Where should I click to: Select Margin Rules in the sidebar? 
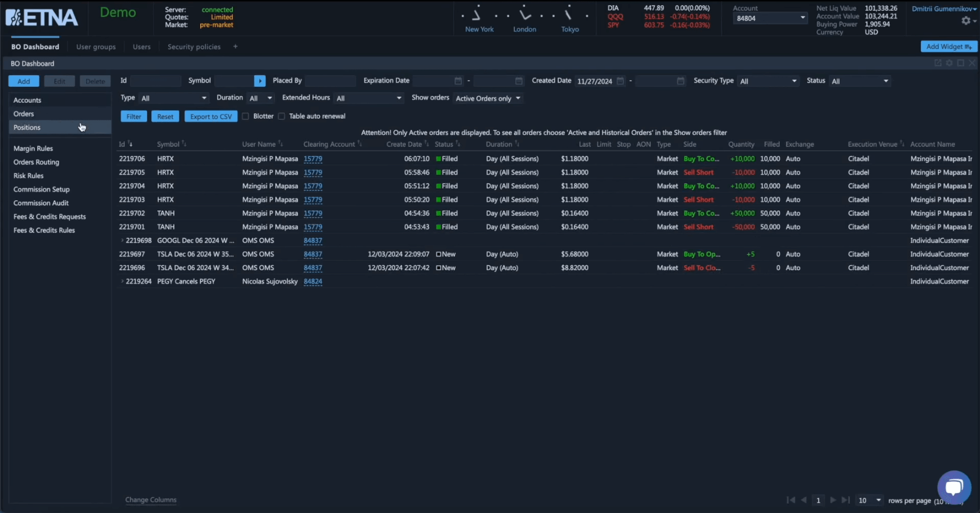click(33, 148)
